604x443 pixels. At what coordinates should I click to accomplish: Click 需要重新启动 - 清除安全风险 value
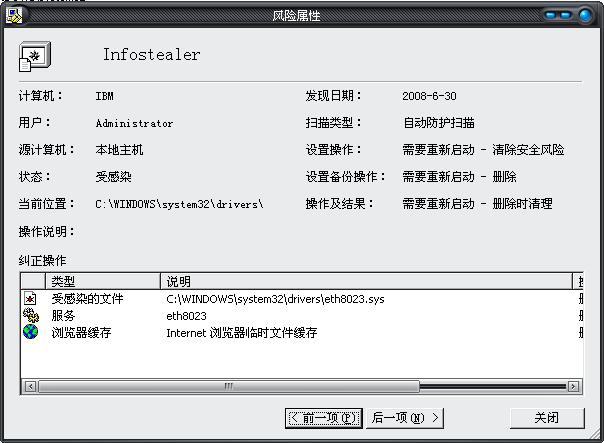[483, 150]
